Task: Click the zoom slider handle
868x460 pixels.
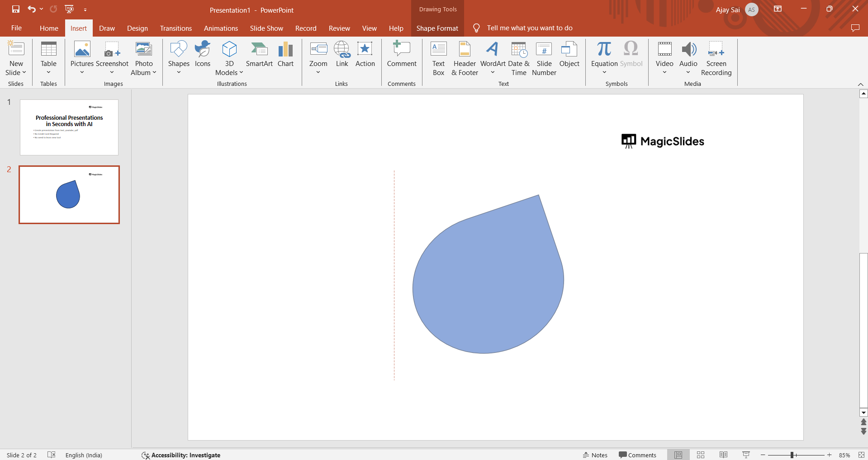Action: pyautogui.click(x=792, y=455)
